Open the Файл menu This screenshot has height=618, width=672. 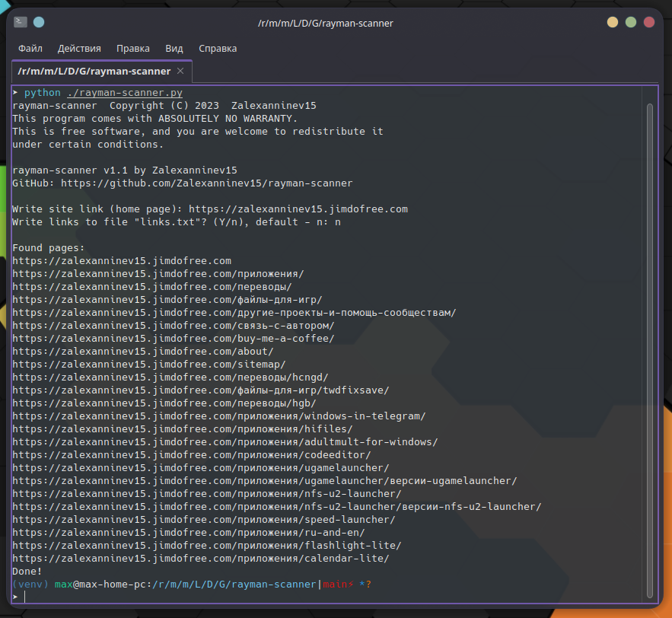30,49
